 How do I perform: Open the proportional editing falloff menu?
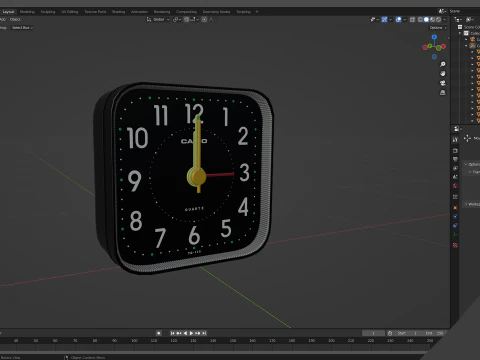coord(211,19)
